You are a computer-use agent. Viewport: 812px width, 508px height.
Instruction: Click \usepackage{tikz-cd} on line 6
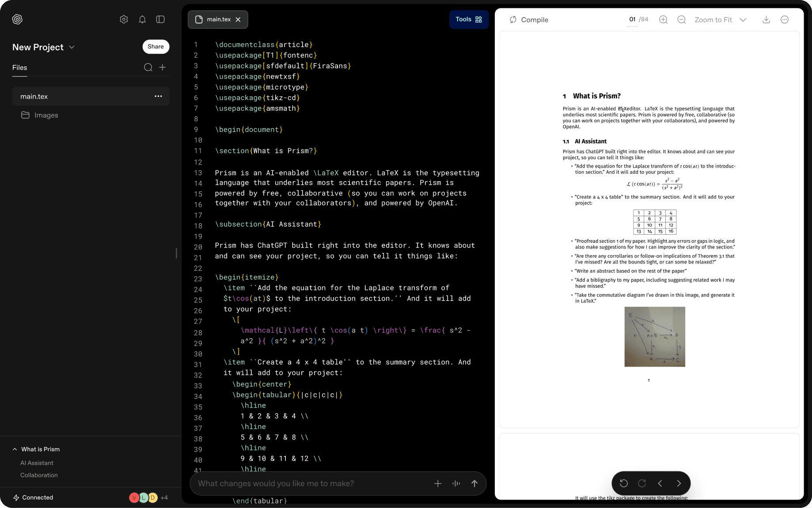pyautogui.click(x=258, y=98)
